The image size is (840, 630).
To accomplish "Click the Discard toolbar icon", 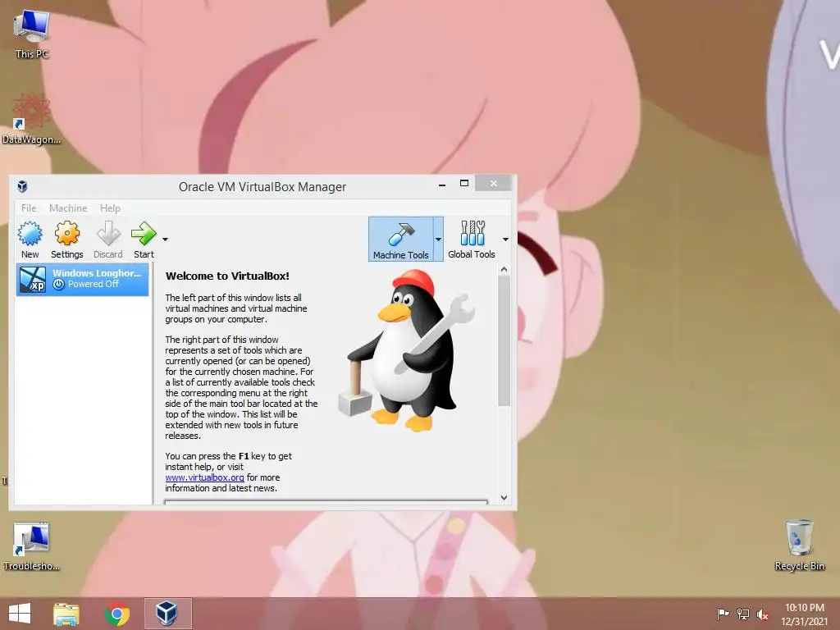I will point(108,240).
